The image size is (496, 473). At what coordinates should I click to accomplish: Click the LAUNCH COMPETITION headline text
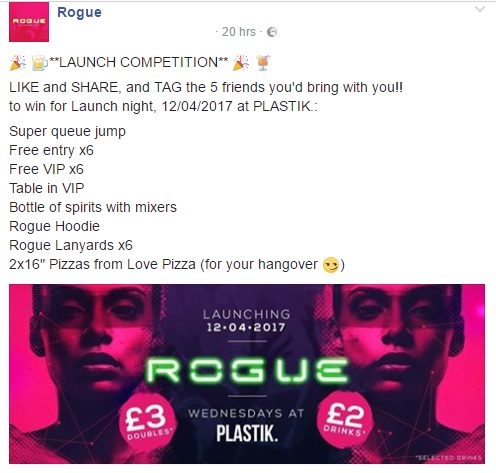click(x=139, y=62)
